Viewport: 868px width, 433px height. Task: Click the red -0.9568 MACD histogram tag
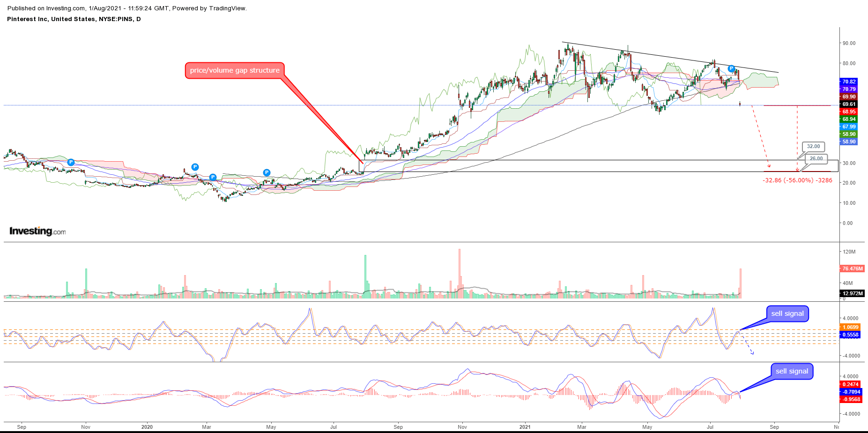pyautogui.click(x=851, y=399)
